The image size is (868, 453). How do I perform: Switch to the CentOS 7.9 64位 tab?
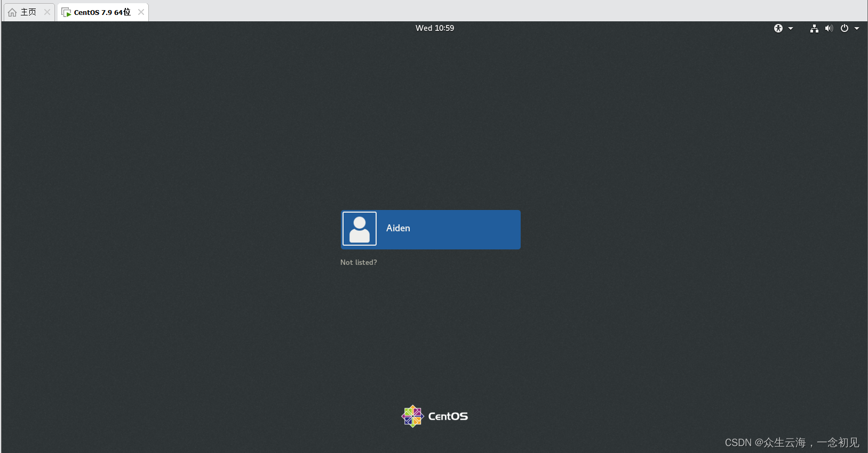pyautogui.click(x=102, y=12)
